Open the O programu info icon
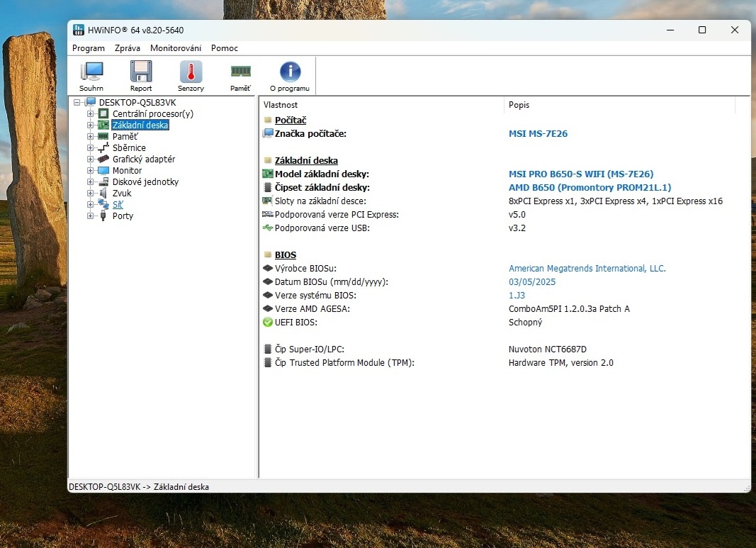Screen dimensions: 756x548 (290, 72)
